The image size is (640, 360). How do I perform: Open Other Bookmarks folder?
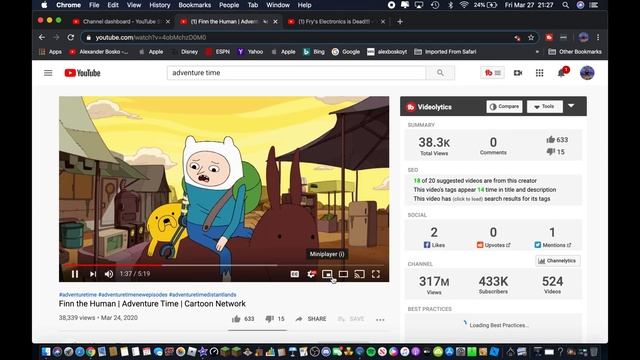[x=575, y=52]
